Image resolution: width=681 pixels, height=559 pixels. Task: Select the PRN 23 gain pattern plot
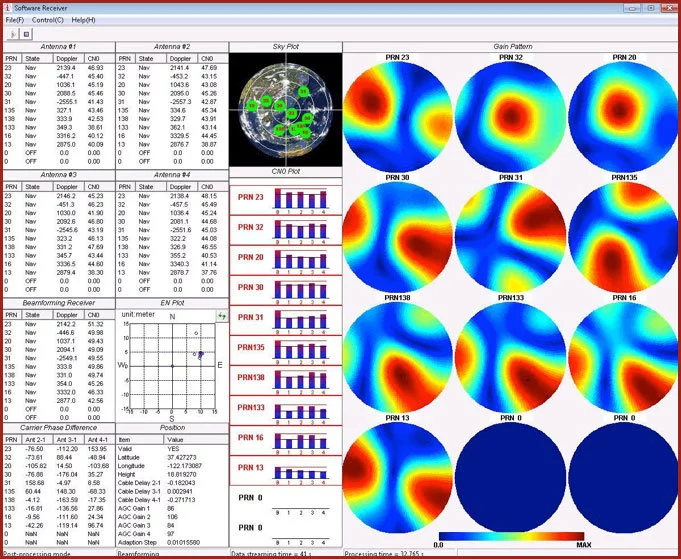tap(397, 117)
